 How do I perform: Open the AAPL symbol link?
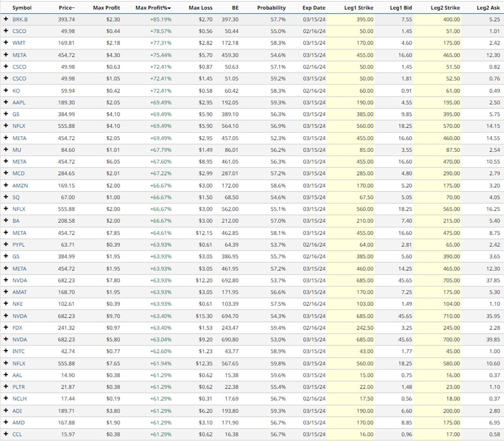[19, 102]
